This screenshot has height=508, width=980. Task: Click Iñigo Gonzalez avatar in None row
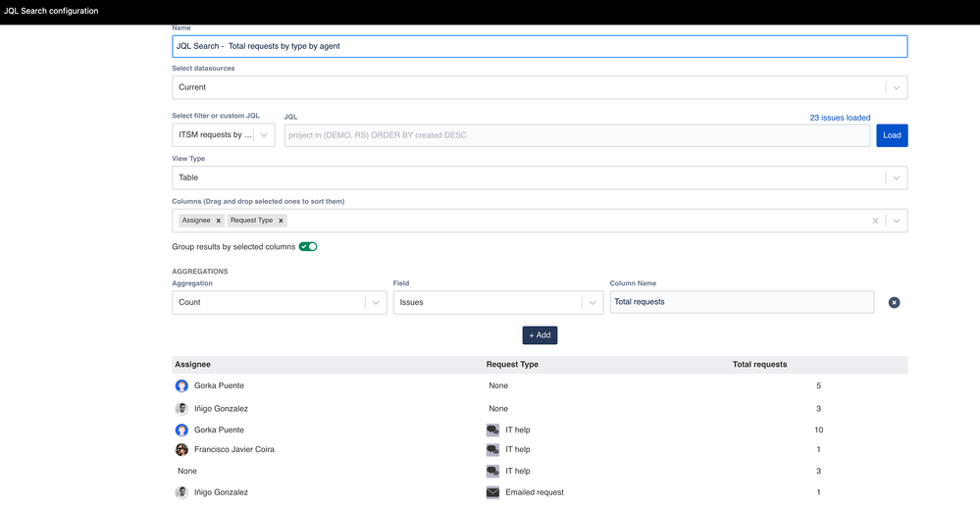coord(181,409)
